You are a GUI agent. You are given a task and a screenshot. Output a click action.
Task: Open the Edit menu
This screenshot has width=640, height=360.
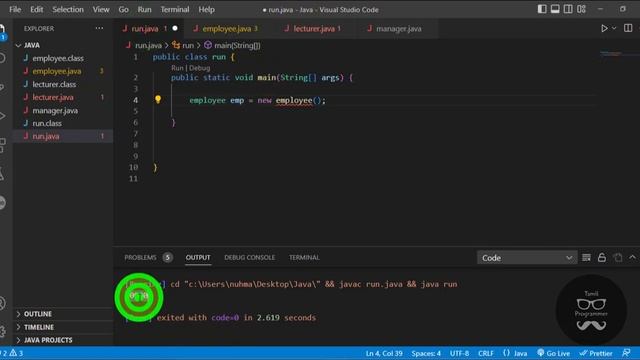click(x=36, y=9)
